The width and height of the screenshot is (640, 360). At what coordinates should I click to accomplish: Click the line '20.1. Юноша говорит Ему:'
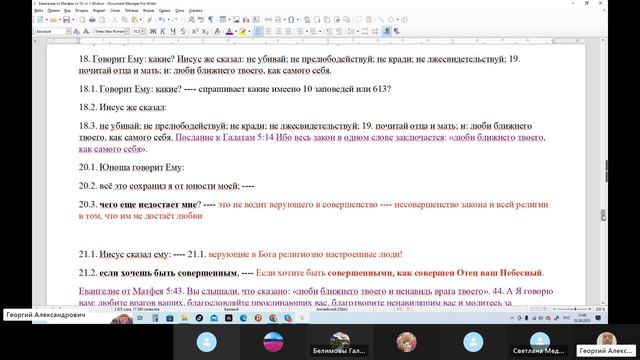[131, 167]
